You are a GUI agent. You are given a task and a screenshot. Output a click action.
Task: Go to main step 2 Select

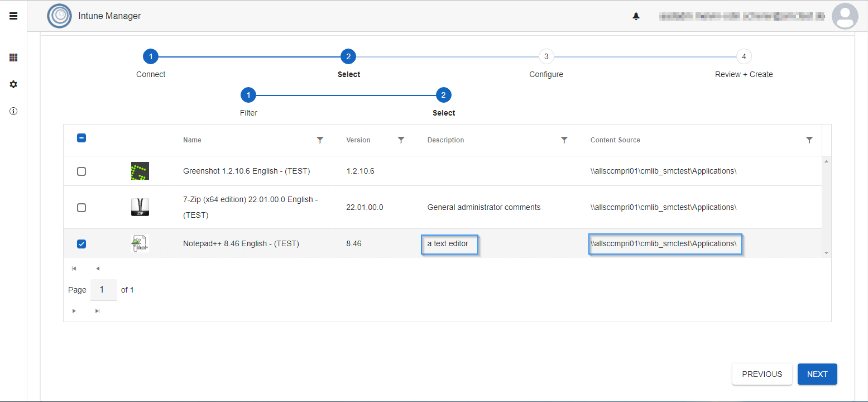348,56
